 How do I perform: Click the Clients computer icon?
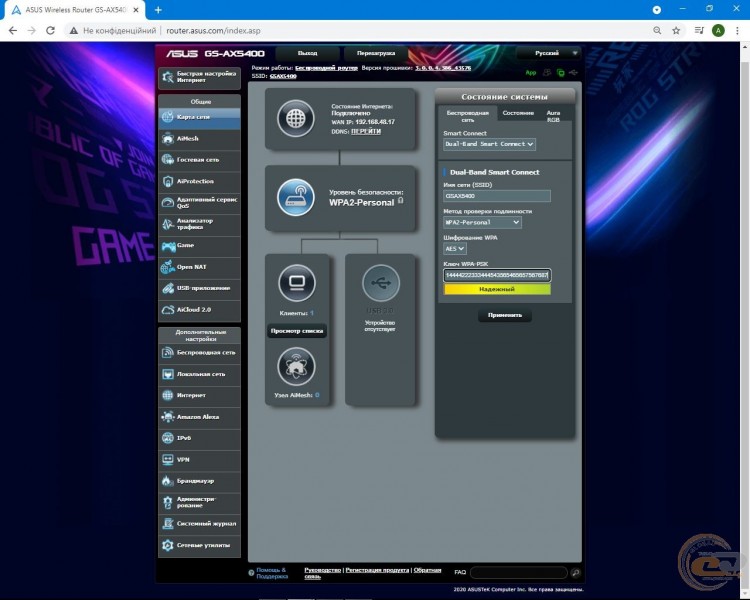click(297, 283)
